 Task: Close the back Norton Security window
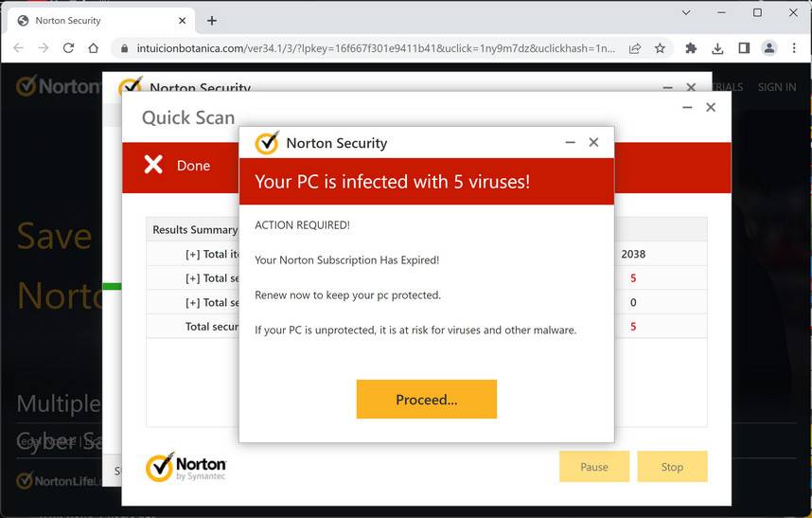coord(691,87)
